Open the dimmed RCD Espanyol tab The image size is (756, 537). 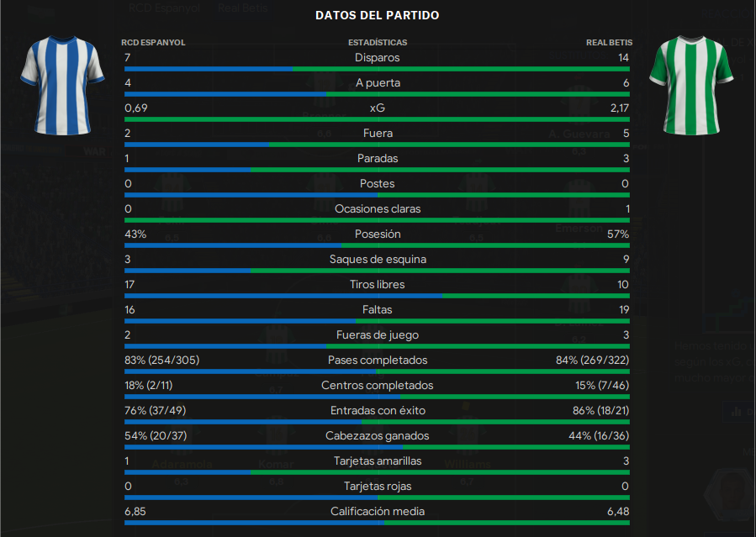pos(164,8)
